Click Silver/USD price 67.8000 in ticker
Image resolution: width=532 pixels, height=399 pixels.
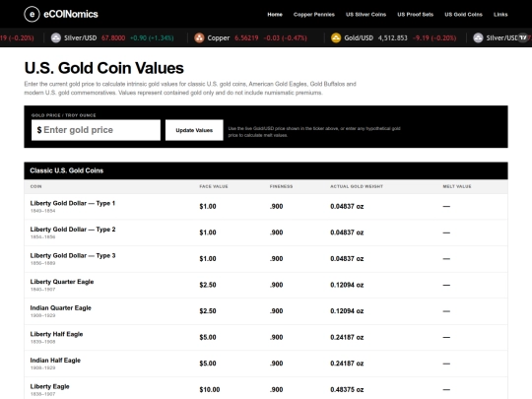point(113,37)
